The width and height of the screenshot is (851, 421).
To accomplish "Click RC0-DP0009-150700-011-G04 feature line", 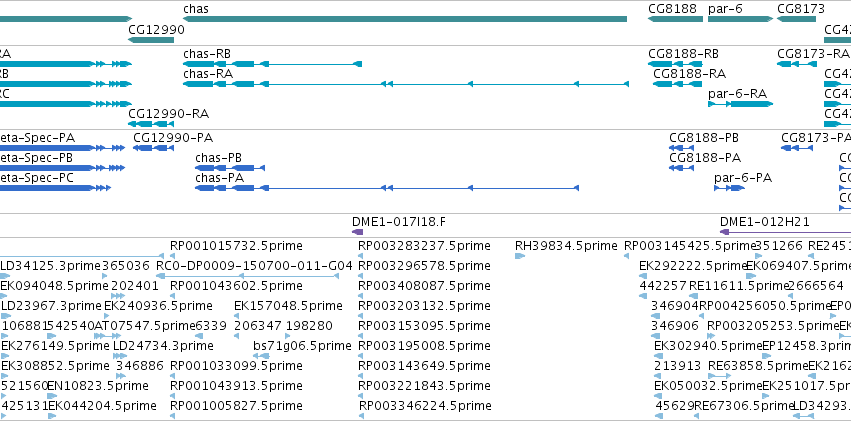I will (247, 276).
